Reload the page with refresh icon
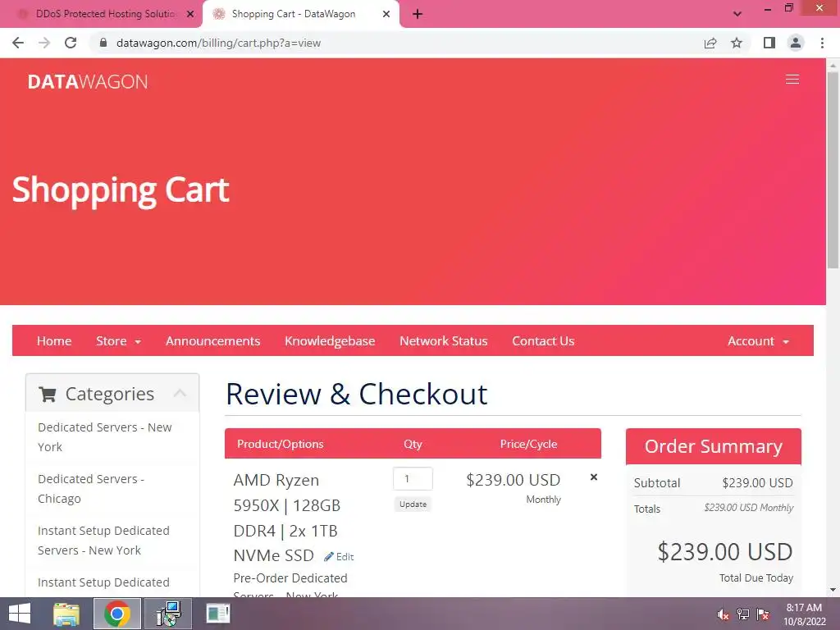This screenshot has width=840, height=630. 71,43
